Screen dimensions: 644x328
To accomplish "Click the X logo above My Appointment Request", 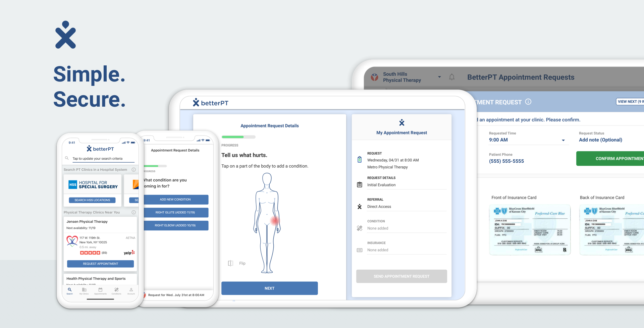I will pyautogui.click(x=401, y=122).
